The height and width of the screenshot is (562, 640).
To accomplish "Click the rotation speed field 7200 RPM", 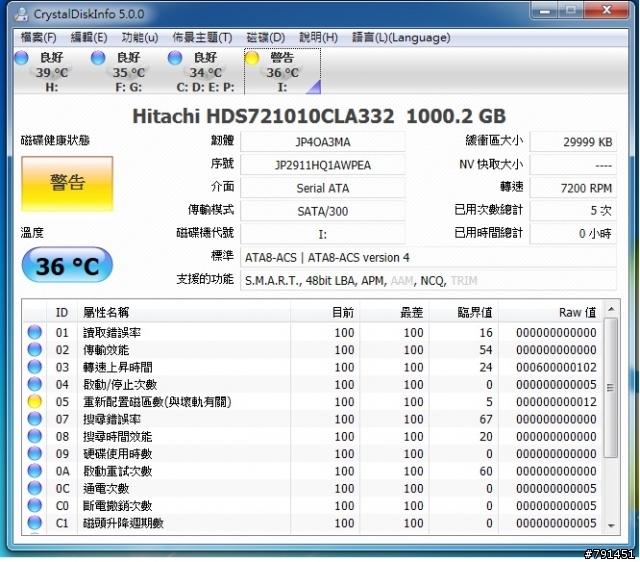I will coord(573,188).
